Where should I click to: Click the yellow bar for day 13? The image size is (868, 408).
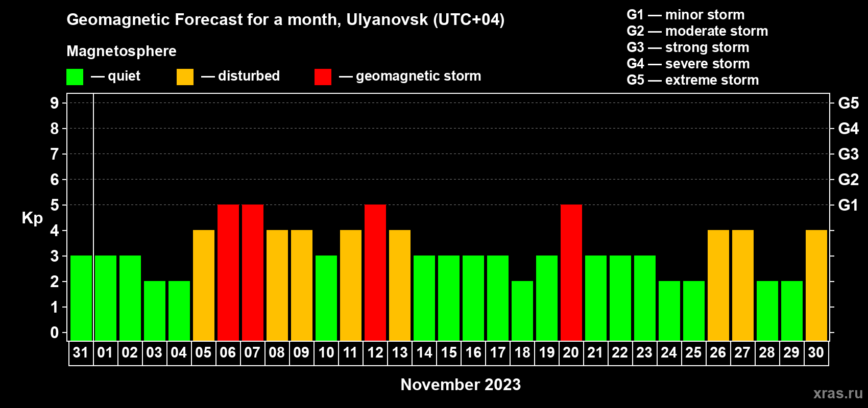pos(400,285)
